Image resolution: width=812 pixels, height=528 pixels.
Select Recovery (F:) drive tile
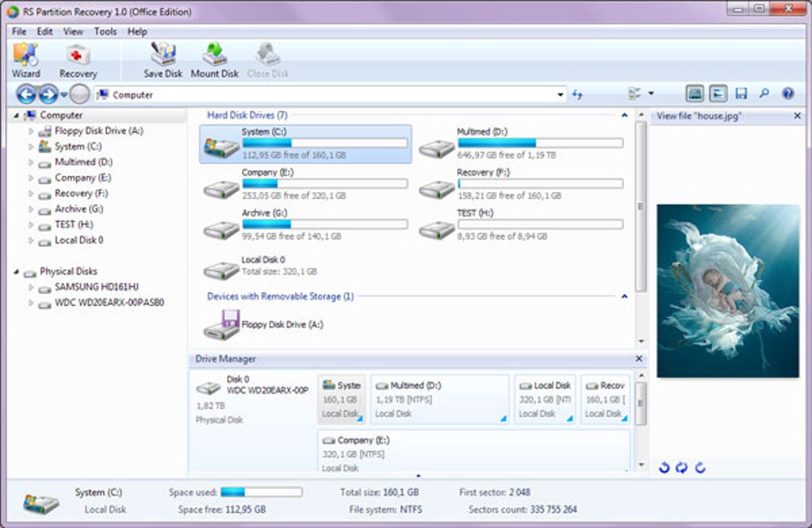tap(521, 184)
